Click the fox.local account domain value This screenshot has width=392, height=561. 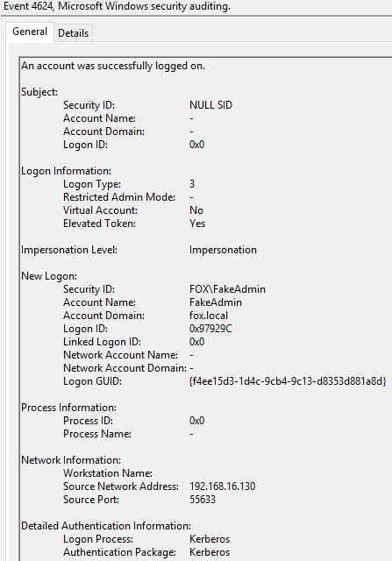tap(209, 316)
